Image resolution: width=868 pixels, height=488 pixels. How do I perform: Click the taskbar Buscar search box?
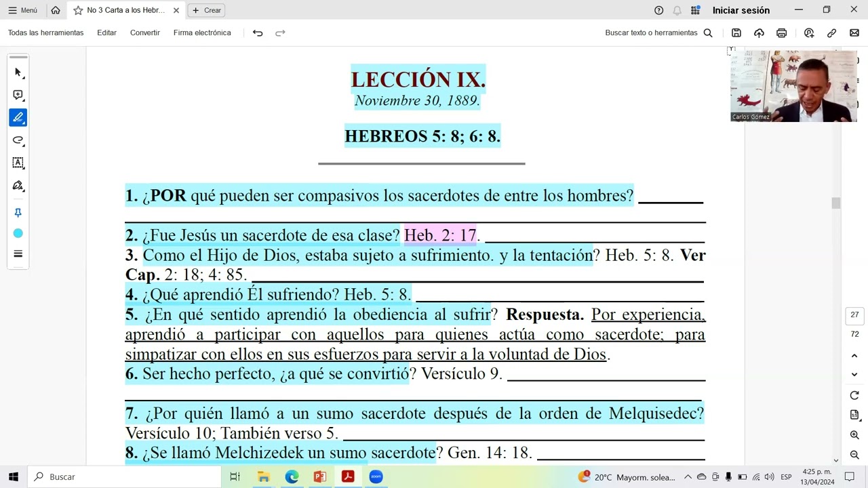pyautogui.click(x=125, y=476)
